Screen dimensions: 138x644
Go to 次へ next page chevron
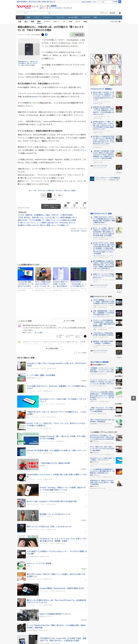(60, 195)
